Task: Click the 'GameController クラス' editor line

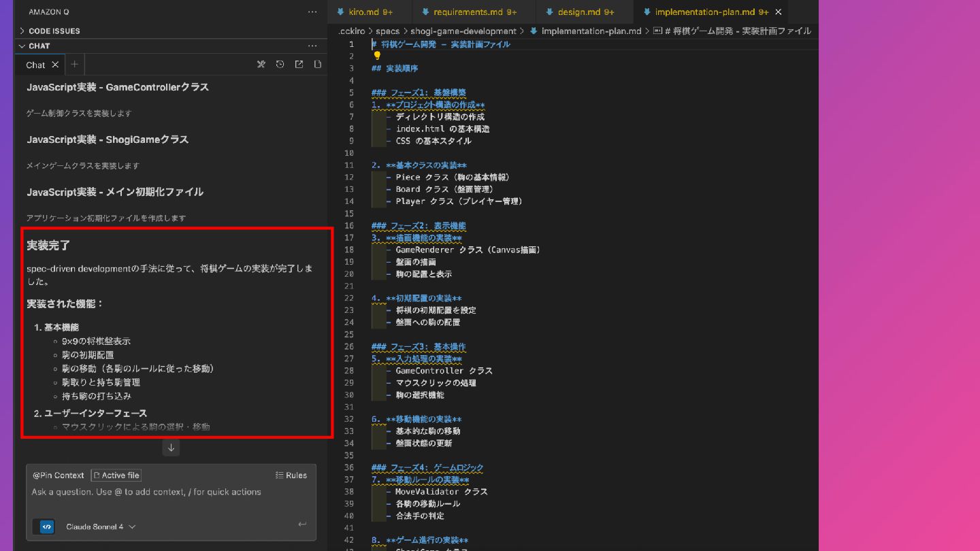Action: pos(444,371)
